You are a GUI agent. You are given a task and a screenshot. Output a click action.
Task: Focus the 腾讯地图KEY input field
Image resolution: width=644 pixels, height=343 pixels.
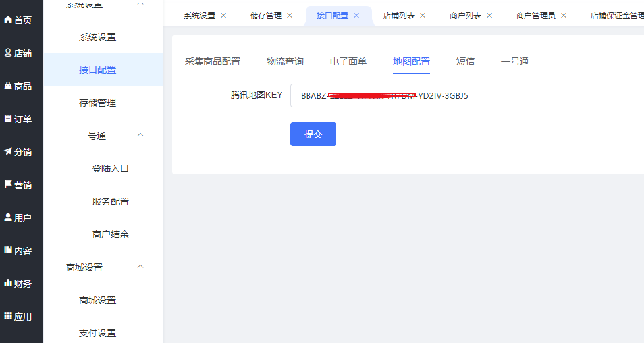[x=467, y=95]
